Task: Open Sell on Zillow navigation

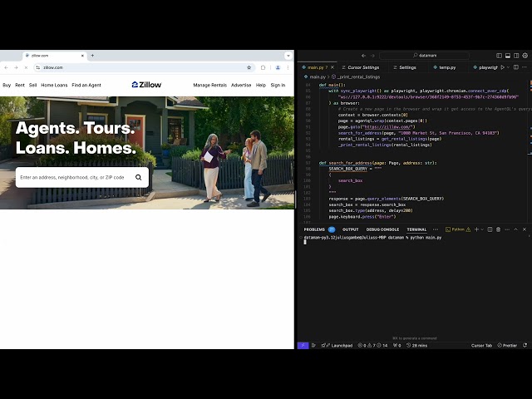Action: pos(33,85)
